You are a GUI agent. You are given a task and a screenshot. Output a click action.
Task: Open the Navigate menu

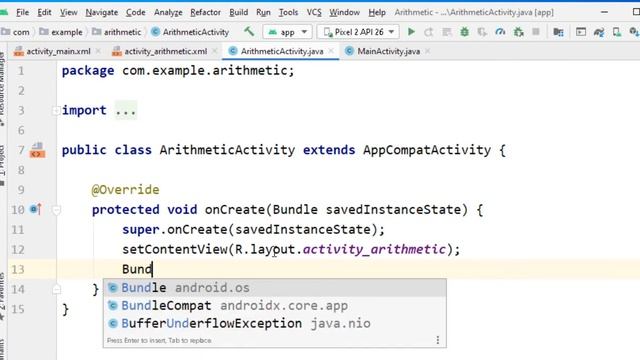pos(102,12)
